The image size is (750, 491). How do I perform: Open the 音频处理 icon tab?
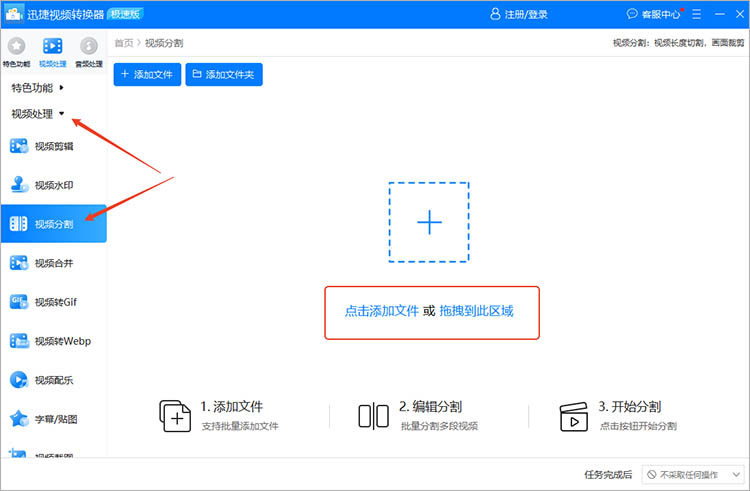tap(89, 46)
